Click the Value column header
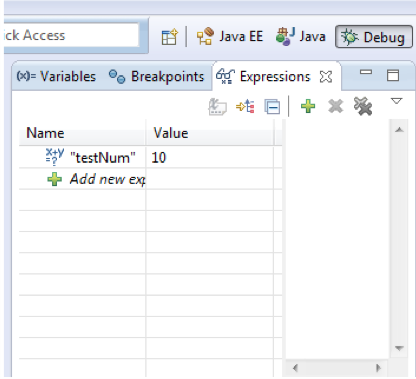The height and width of the screenshot is (379, 416). (x=210, y=133)
